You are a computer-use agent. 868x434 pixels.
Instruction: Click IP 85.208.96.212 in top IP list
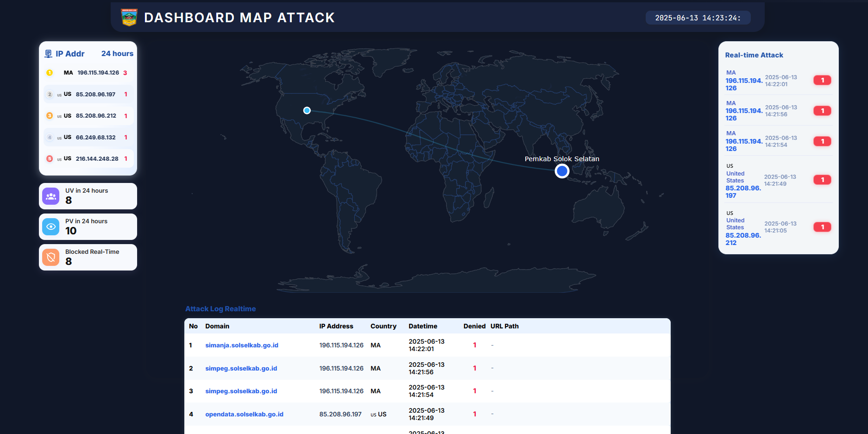[96, 116]
